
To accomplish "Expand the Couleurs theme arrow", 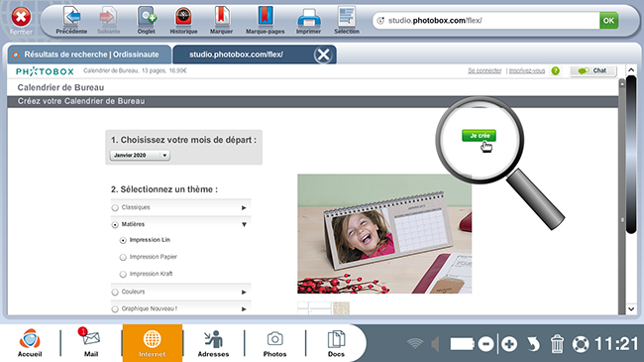I will pyautogui.click(x=244, y=292).
